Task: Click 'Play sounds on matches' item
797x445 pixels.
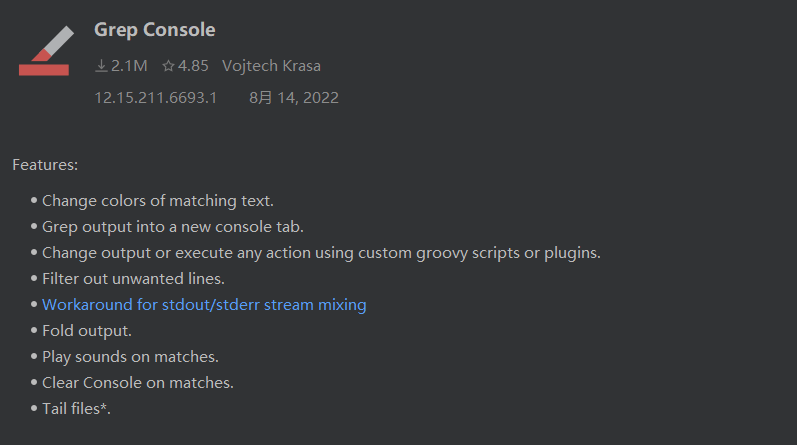Action: coord(130,357)
